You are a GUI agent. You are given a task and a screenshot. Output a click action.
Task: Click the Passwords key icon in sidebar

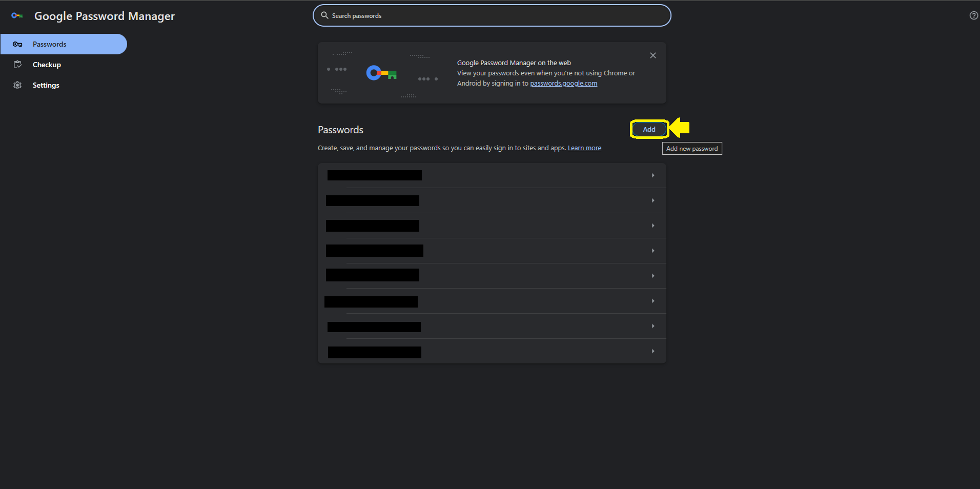click(x=17, y=44)
